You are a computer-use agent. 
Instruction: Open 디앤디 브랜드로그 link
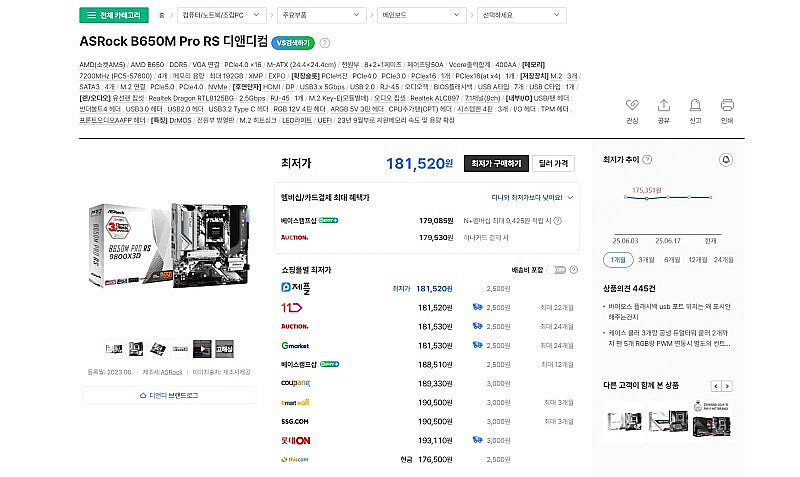169,395
